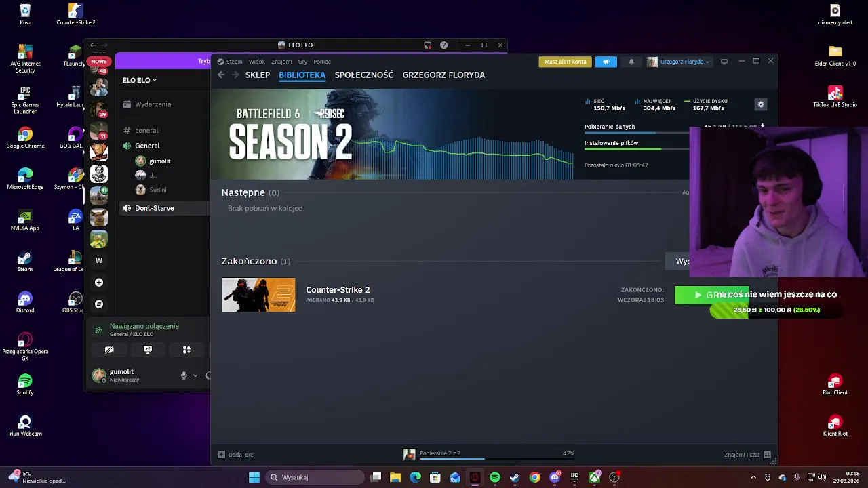
Task: Open Grzegorz Floryda account dropdown in Steam
Action: (x=678, y=62)
